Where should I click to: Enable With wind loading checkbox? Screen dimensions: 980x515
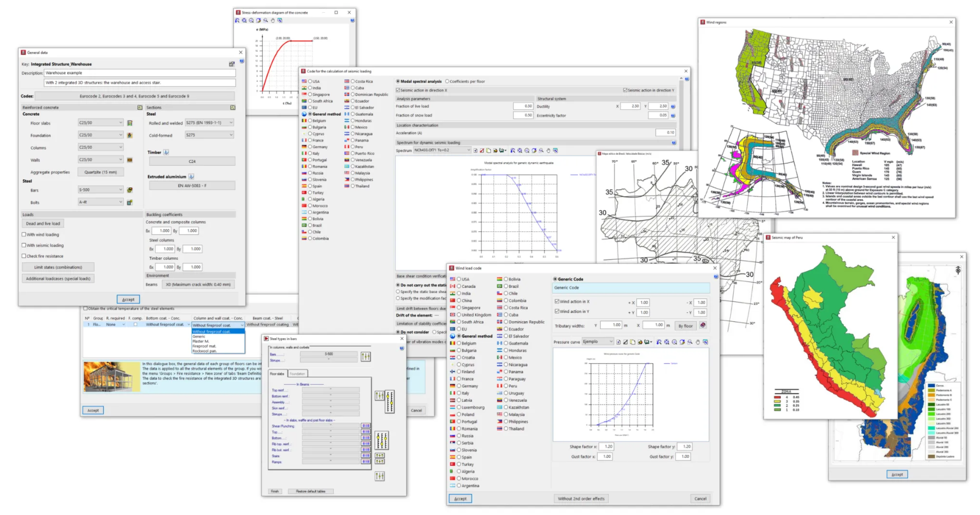pos(24,235)
